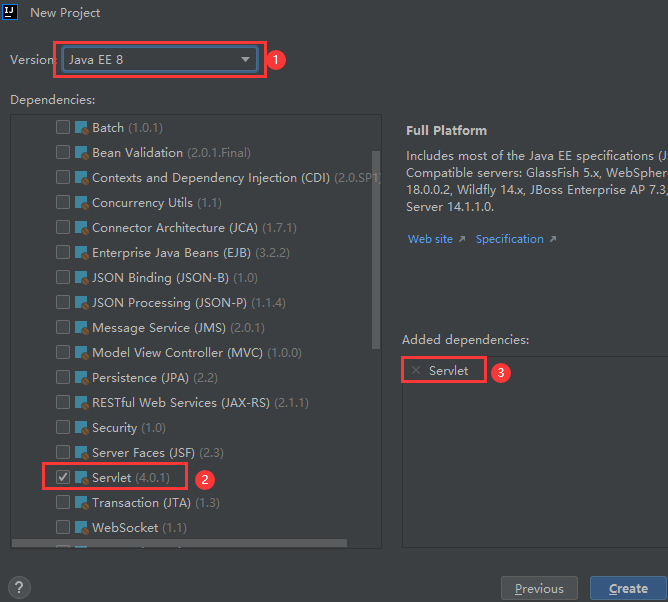The image size is (668, 602).
Task: Click the Create button
Action: click(628, 588)
